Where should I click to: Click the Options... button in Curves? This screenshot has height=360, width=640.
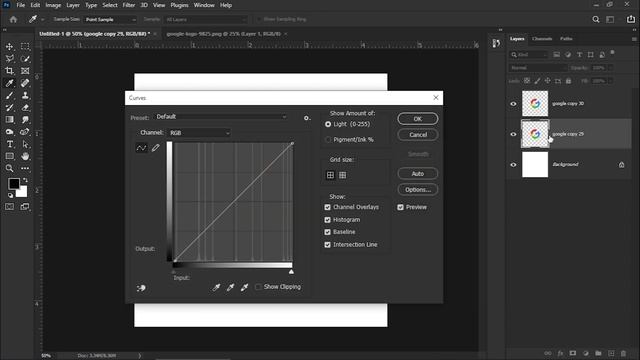[418, 189]
